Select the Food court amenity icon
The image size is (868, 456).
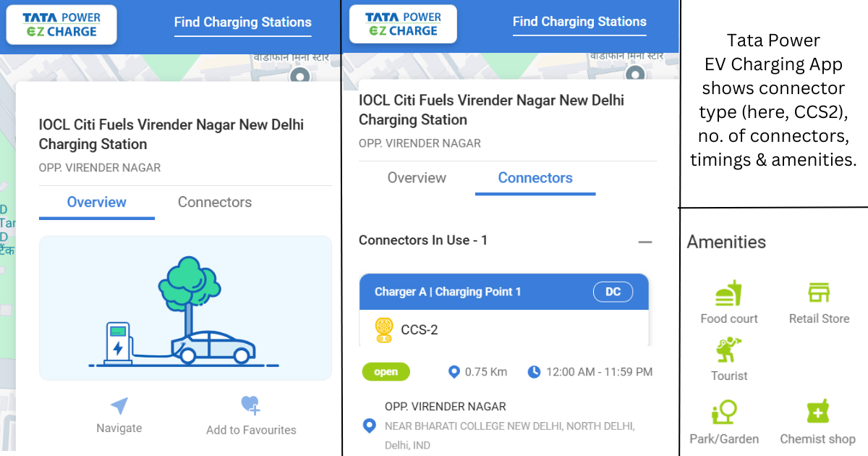[x=728, y=293]
